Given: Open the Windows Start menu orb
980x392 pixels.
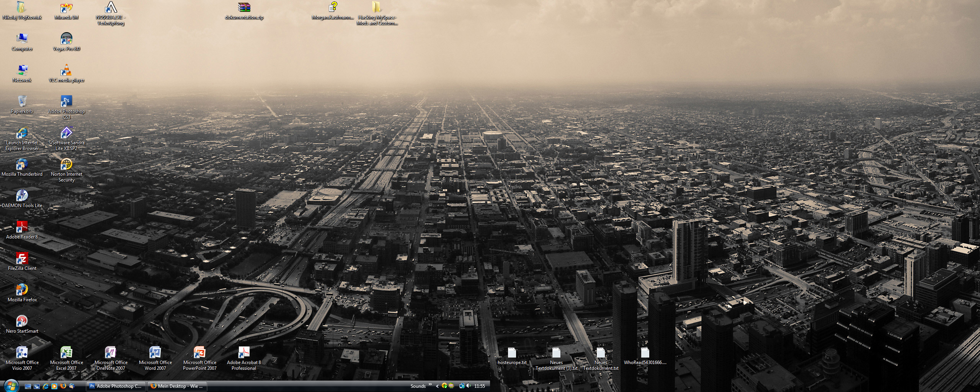Looking at the screenshot, I should point(10,385).
